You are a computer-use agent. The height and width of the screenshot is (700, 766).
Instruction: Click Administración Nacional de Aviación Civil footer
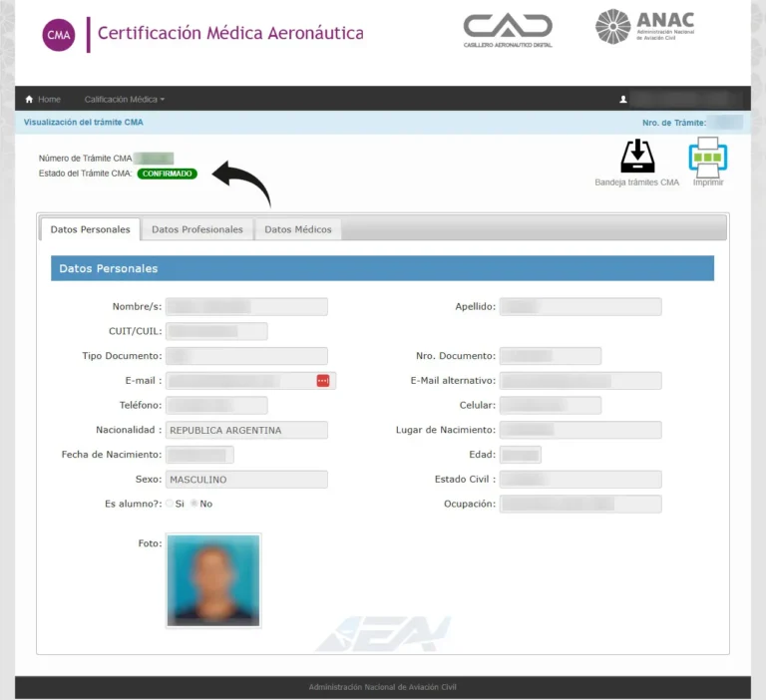click(x=383, y=687)
